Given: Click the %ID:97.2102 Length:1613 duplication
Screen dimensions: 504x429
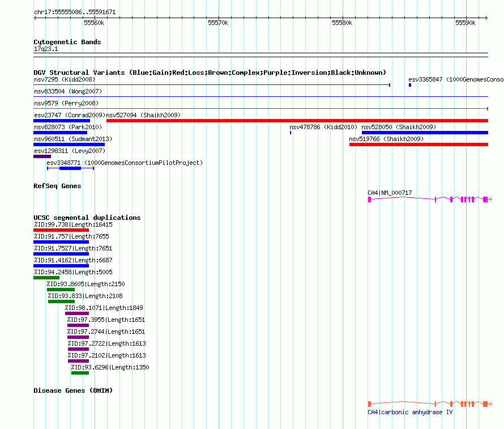Looking at the screenshot, I should [x=78, y=361].
